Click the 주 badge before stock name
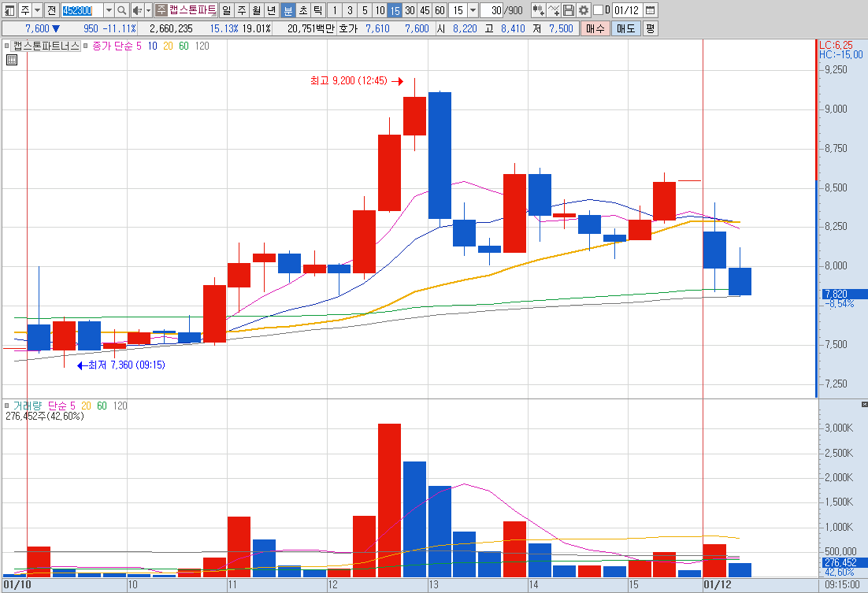The width and height of the screenshot is (868, 593). point(161,10)
